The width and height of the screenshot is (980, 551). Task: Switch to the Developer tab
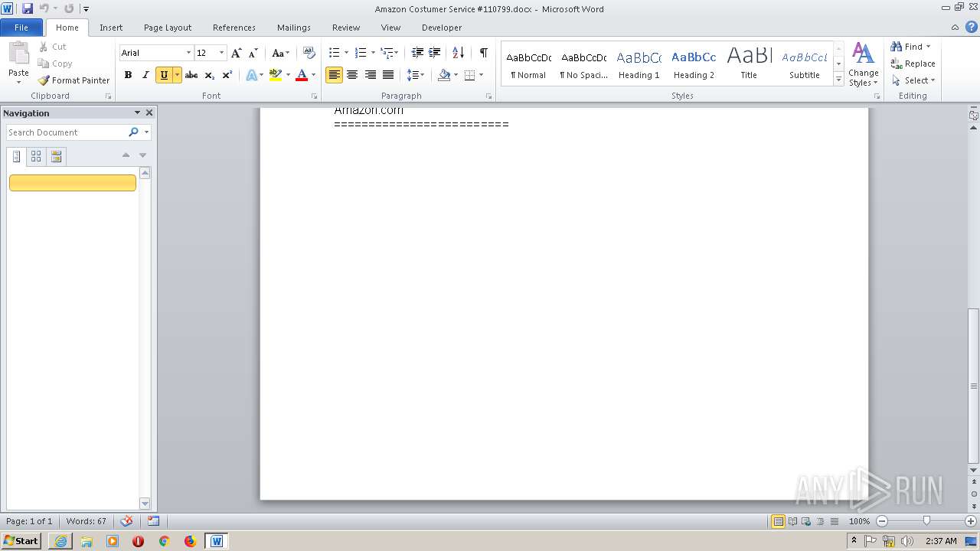click(442, 28)
